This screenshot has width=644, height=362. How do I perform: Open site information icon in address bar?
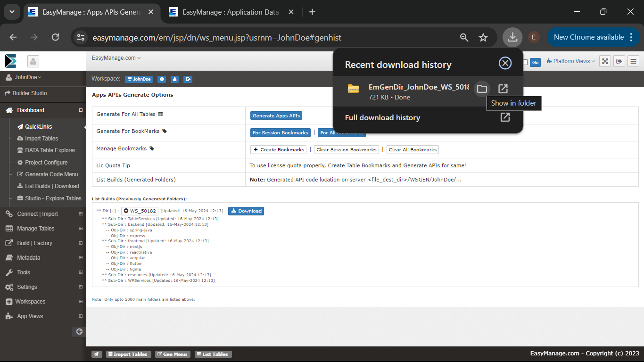(x=81, y=37)
